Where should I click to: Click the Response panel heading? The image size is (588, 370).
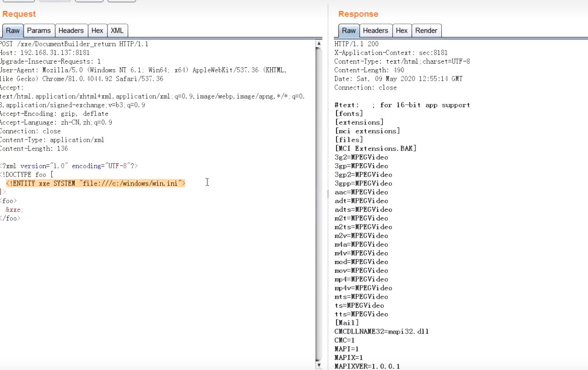click(x=358, y=14)
